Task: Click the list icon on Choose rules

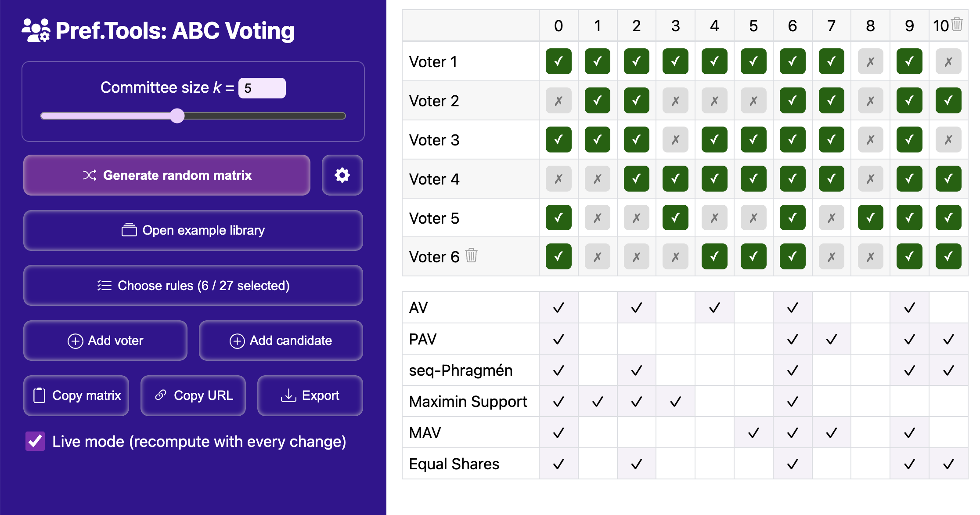Action: 104,286
